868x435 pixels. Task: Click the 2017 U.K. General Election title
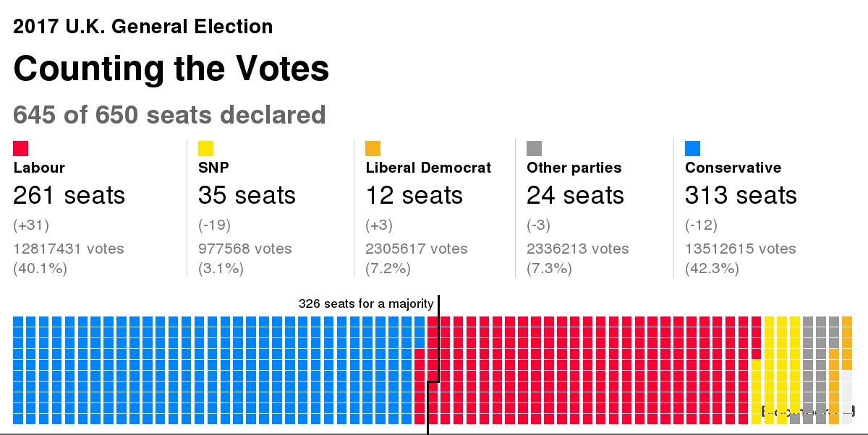(x=143, y=27)
